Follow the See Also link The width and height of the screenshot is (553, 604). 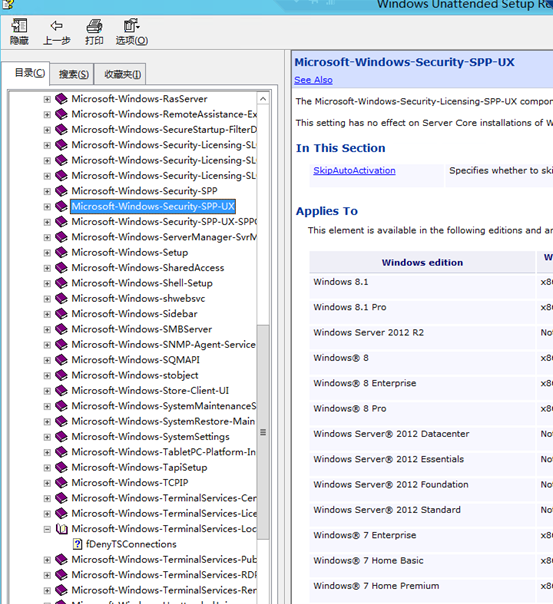tap(313, 80)
